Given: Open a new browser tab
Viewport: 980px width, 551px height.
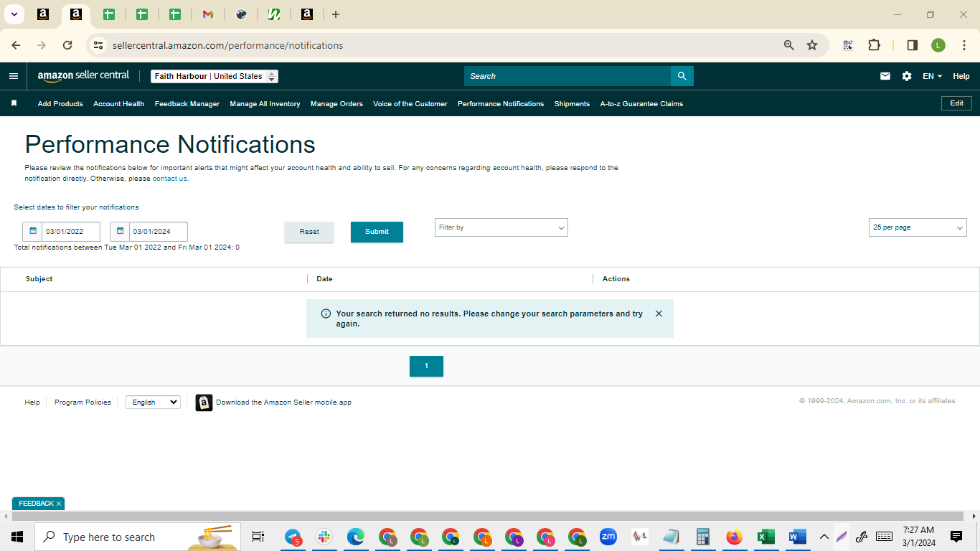Looking at the screenshot, I should (336, 14).
